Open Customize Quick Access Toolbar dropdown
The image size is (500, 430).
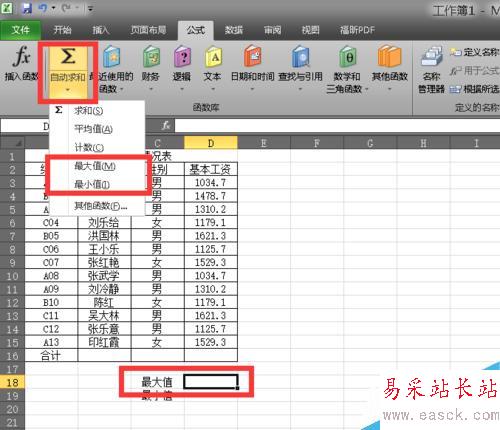[x=90, y=9]
